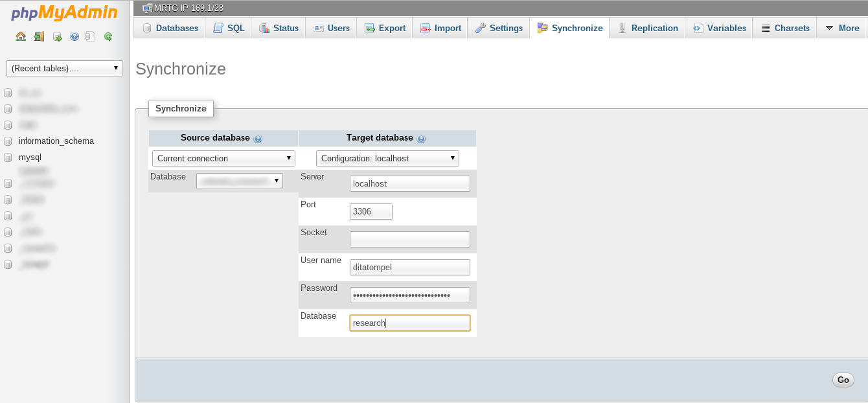Open the Current connection source dropdown

click(223, 158)
